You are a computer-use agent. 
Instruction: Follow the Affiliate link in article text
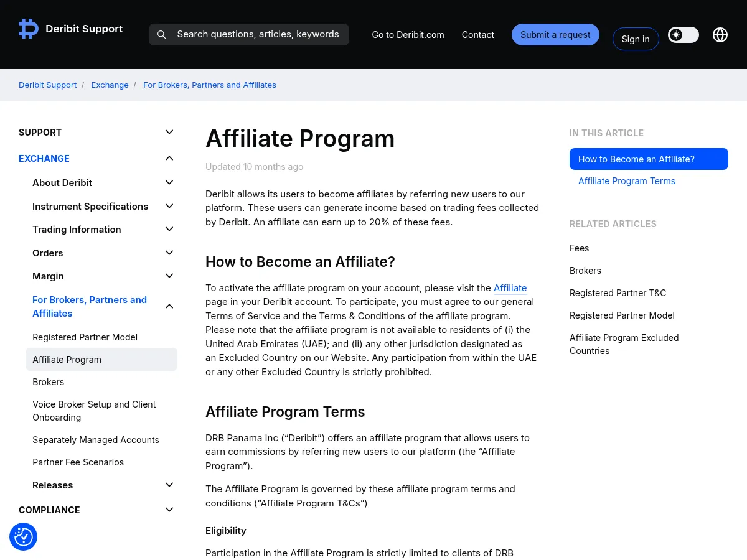pyautogui.click(x=510, y=287)
